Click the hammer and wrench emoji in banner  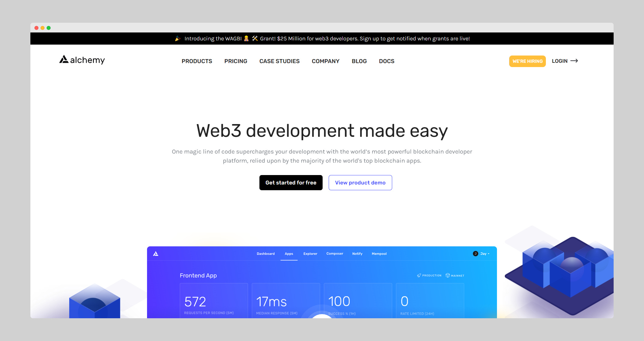click(255, 39)
